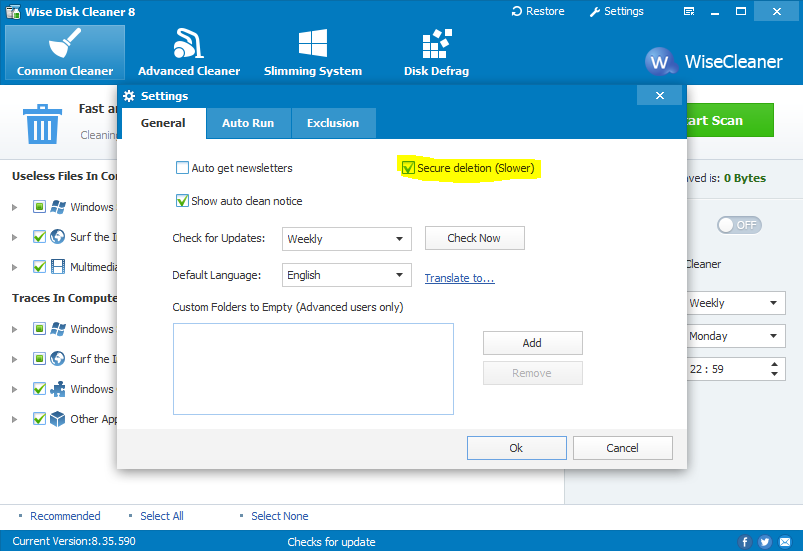Expand Windows Components tree node
The height and width of the screenshot is (551, 803).
14,389
